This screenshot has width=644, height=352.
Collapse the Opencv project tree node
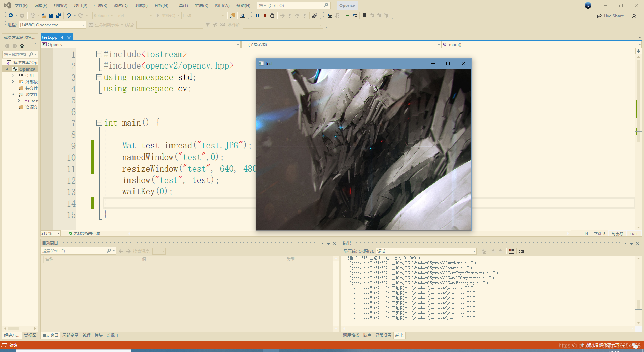(7, 69)
